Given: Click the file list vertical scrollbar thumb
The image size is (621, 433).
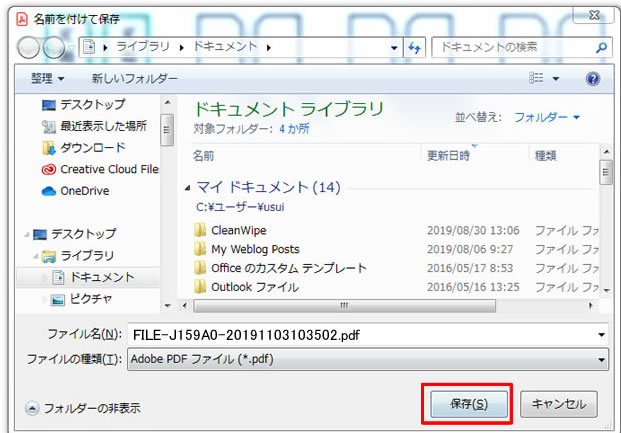Looking at the screenshot, I should (x=606, y=172).
